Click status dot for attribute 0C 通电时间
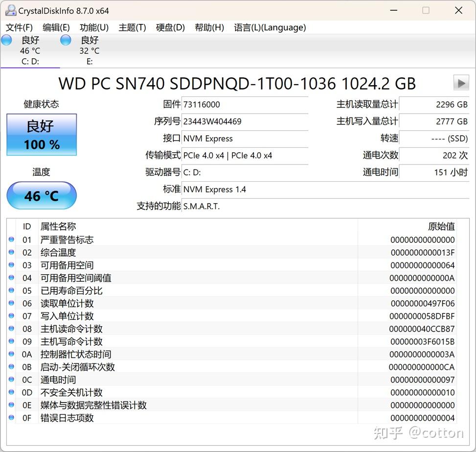 click(12, 380)
